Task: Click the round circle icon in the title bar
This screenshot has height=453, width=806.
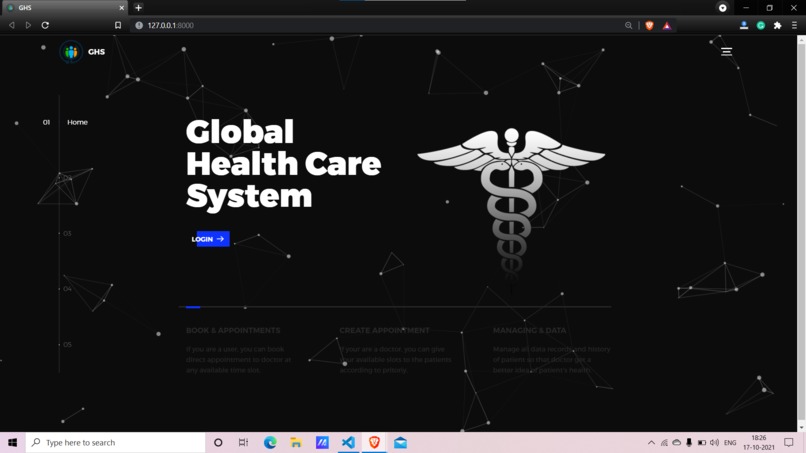Action: click(x=722, y=8)
